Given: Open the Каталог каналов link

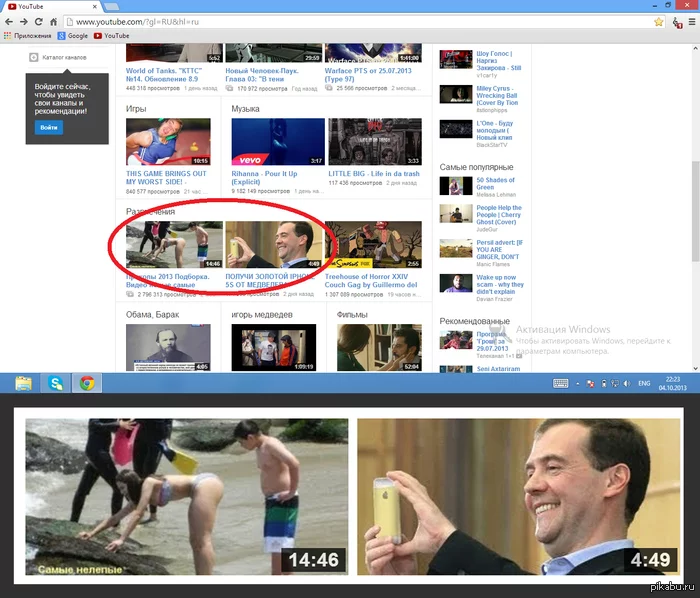Looking at the screenshot, I should click(64, 57).
